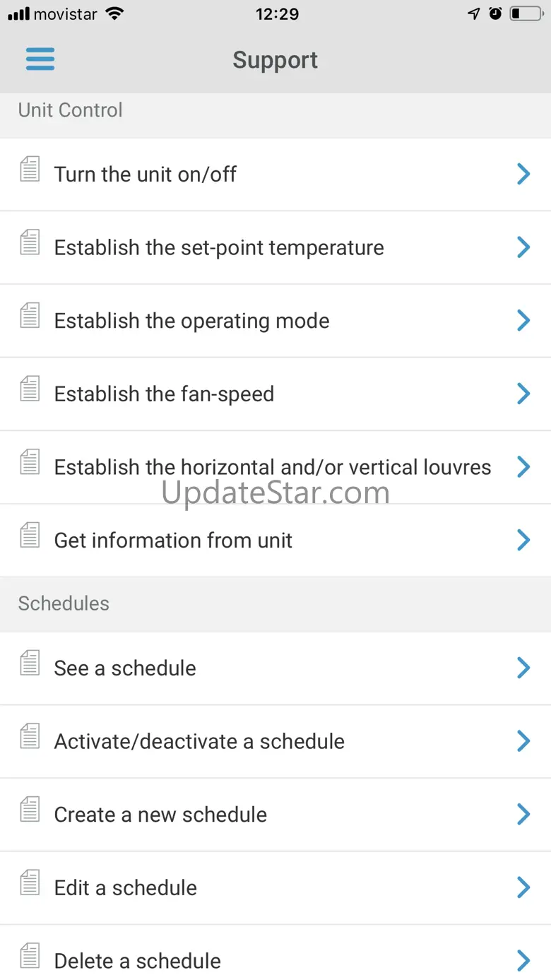
Task: Tap document icon beside Establish the operating mode
Action: [x=30, y=316]
